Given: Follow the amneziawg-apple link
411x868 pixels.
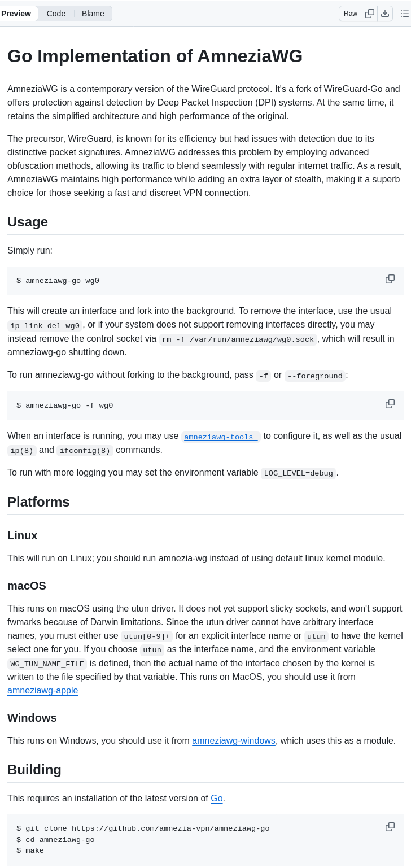Looking at the screenshot, I should (x=42, y=690).
